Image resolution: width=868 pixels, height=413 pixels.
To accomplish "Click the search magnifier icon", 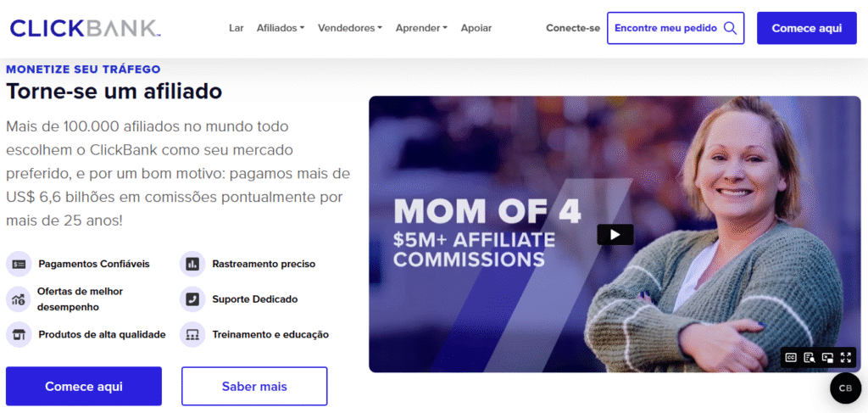I will point(730,28).
